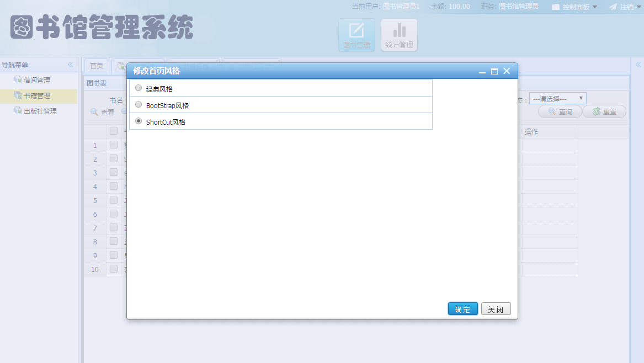Click the 书籍管理 book icon in sidebar
This screenshot has width=644, height=363.
[18, 95]
